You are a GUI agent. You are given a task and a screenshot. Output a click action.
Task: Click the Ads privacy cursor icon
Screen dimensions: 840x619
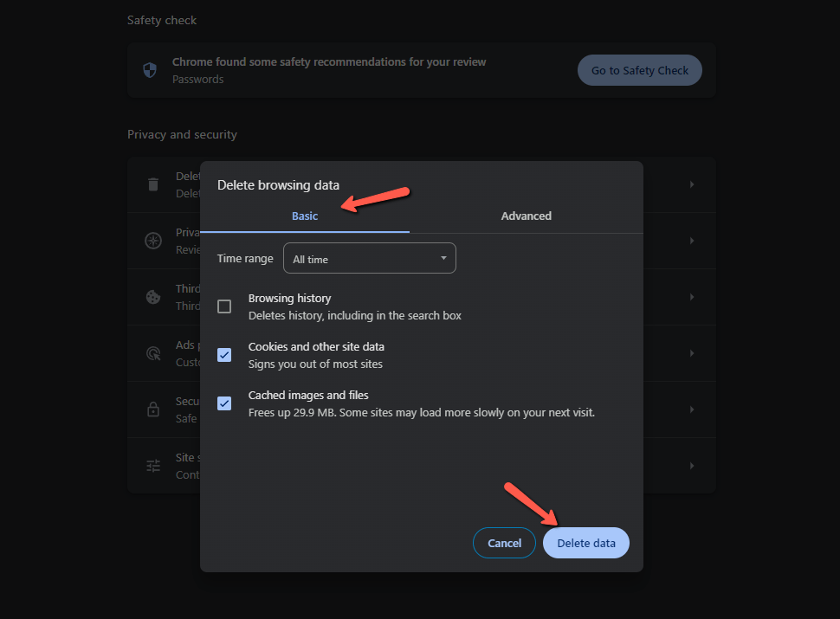152,353
